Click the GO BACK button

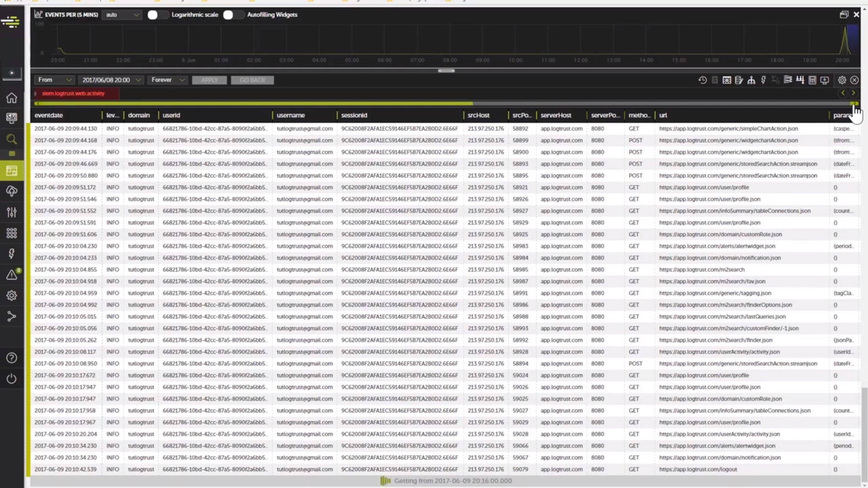pyautogui.click(x=252, y=80)
